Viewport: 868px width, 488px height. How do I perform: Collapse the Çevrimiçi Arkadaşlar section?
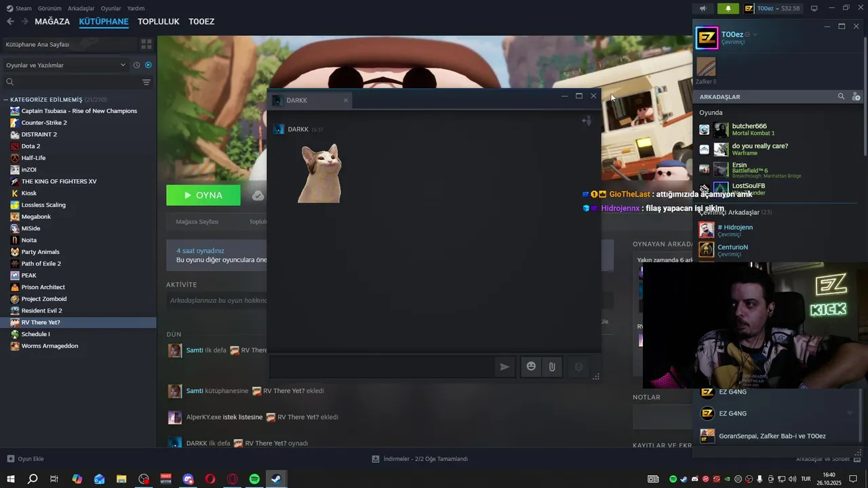tap(736, 212)
